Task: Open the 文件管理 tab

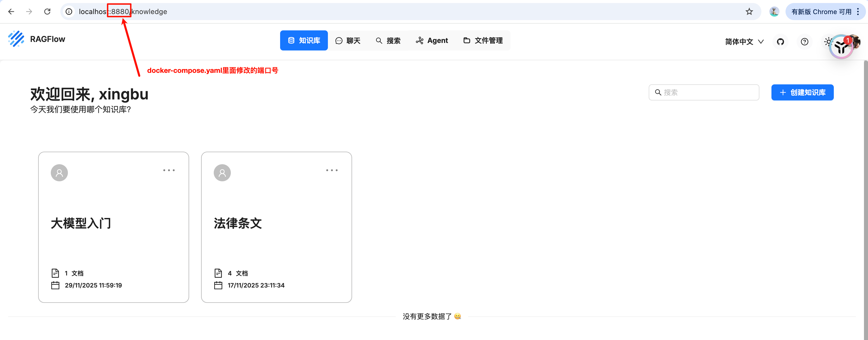Action: pyautogui.click(x=483, y=40)
